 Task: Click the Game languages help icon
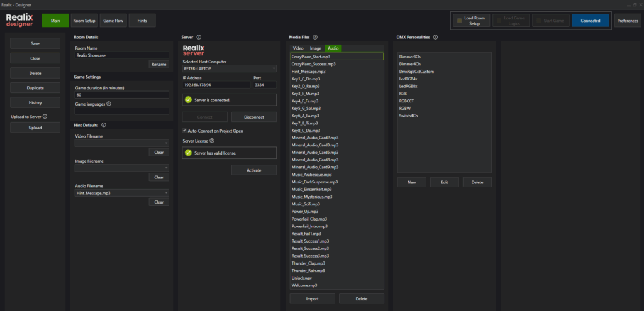click(x=109, y=104)
